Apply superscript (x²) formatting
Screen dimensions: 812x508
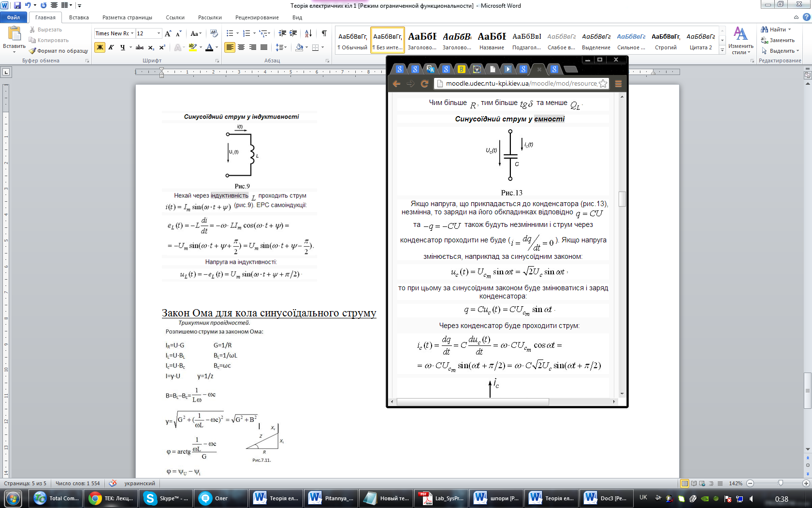162,47
